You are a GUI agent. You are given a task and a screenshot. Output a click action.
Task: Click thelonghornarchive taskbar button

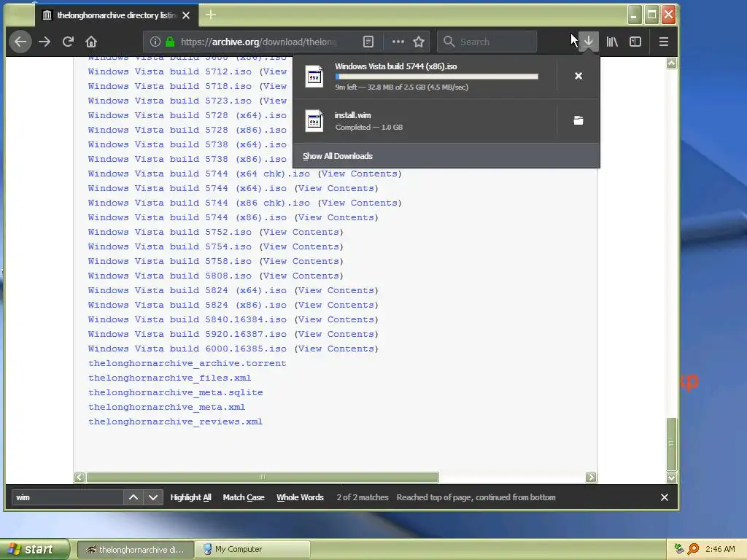coord(135,549)
